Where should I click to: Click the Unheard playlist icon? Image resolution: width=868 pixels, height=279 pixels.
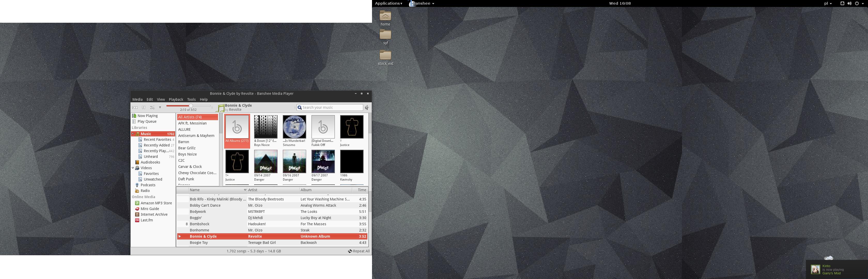(x=140, y=157)
